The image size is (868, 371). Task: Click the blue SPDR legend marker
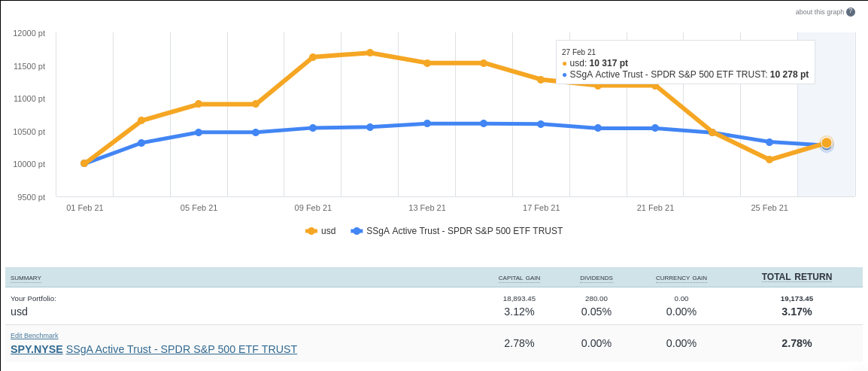click(x=357, y=231)
